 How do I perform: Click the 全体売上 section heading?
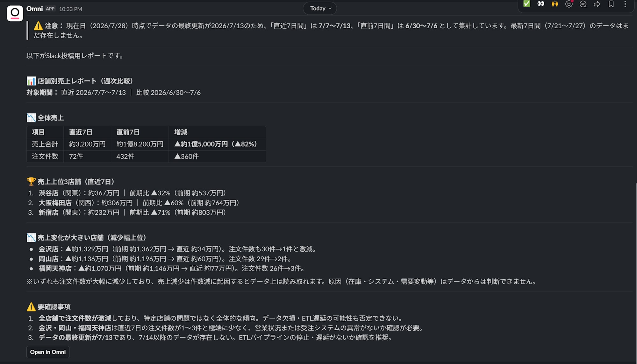45,118
